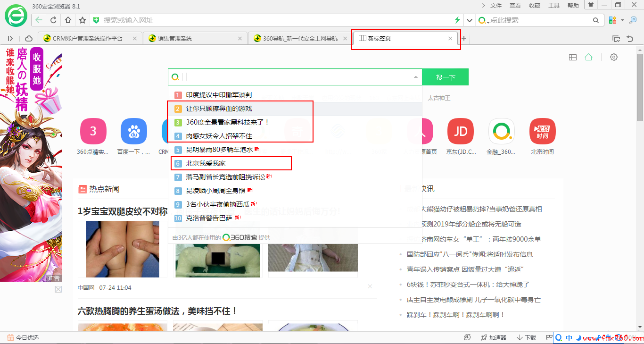Screen dimensions: 644x344
Task: Open the 帮助 menu
Action: tap(573, 5)
